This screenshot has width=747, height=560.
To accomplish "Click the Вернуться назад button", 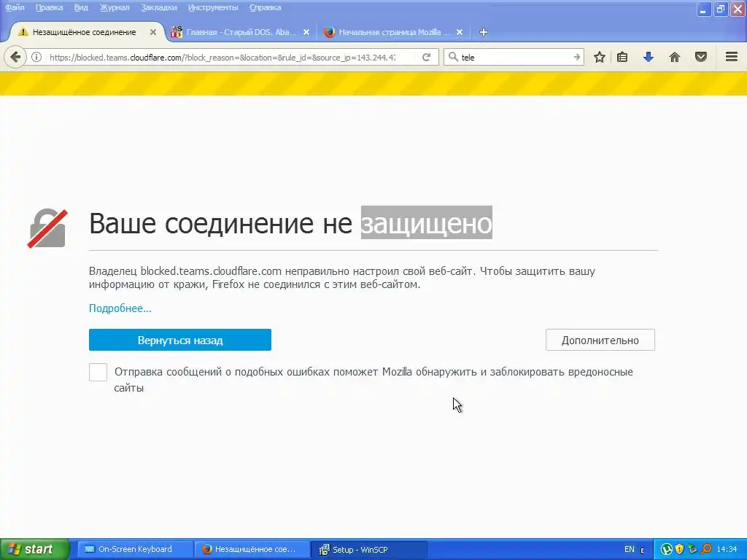I will 180,340.
